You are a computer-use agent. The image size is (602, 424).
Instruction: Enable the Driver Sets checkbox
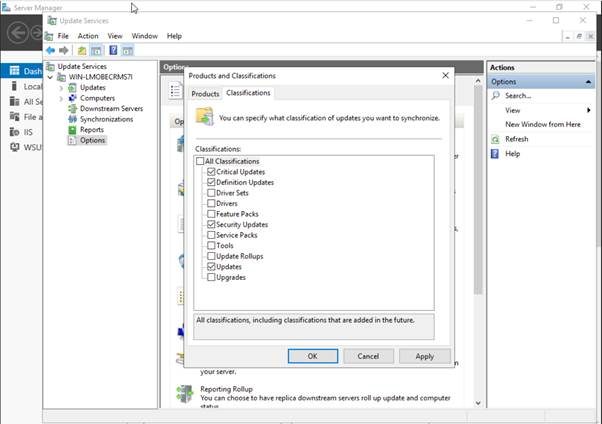(x=211, y=193)
